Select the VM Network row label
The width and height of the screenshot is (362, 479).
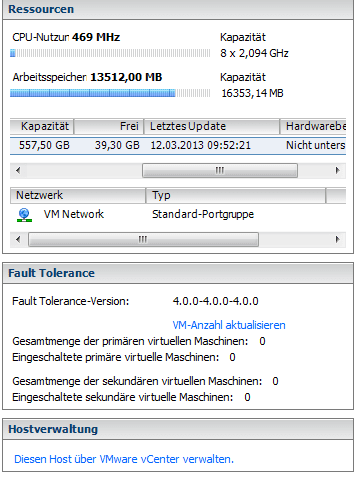(74, 214)
